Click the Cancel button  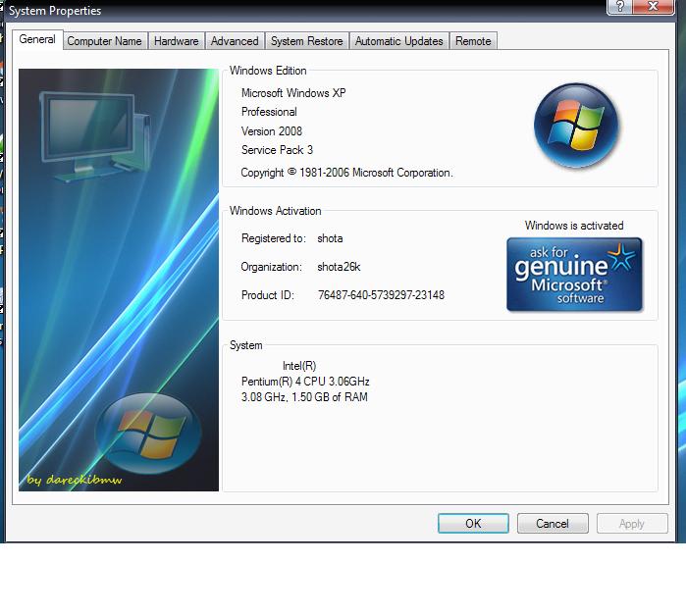(x=552, y=524)
